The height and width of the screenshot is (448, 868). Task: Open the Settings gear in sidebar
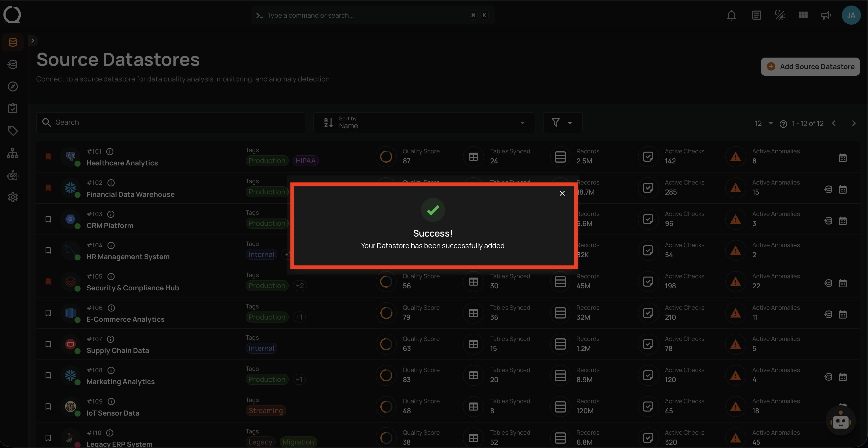pos(13,197)
